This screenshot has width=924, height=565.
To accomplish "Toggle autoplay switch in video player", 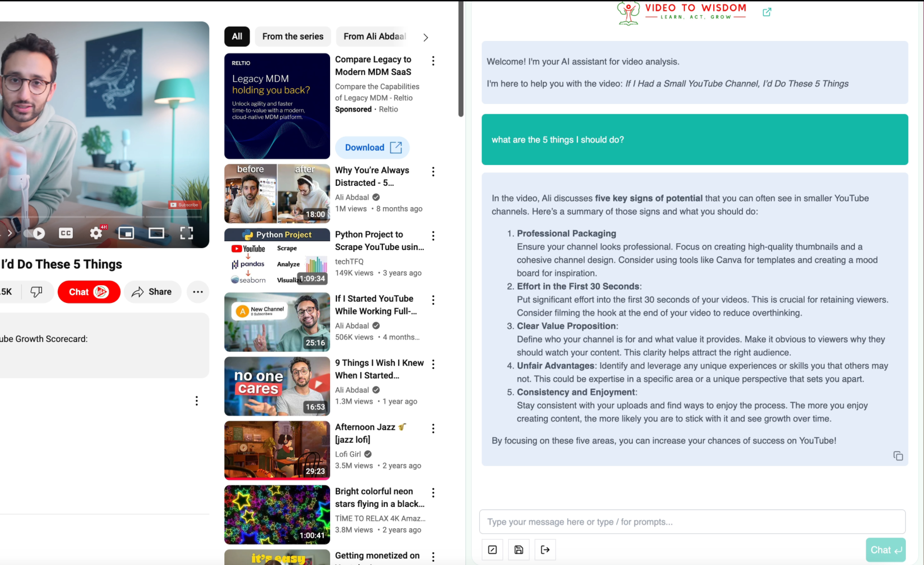I will pyautogui.click(x=35, y=233).
